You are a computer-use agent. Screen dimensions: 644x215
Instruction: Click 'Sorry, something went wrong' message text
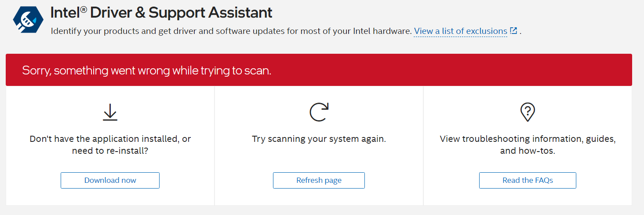(x=146, y=70)
